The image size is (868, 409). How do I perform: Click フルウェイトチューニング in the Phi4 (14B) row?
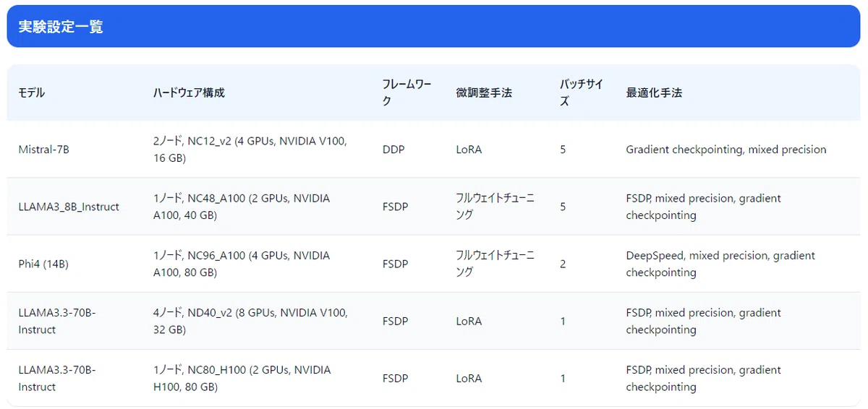tap(495, 264)
